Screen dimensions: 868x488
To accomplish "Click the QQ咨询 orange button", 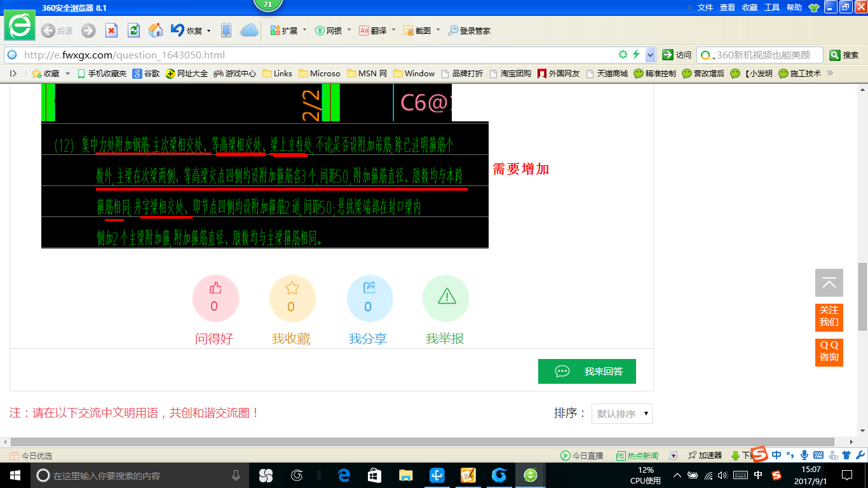I will click(829, 352).
